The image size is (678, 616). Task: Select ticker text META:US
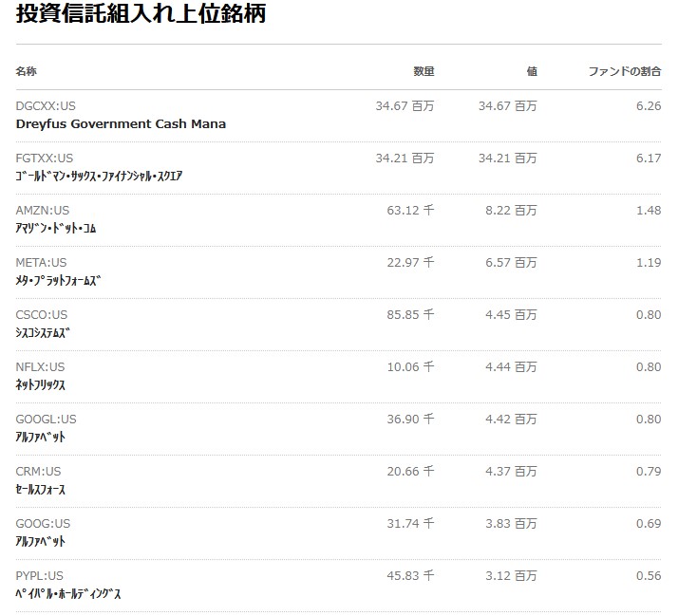point(41,262)
